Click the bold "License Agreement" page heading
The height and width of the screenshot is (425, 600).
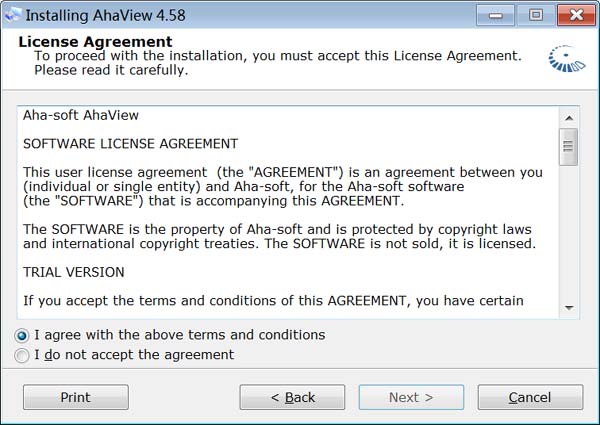95,41
